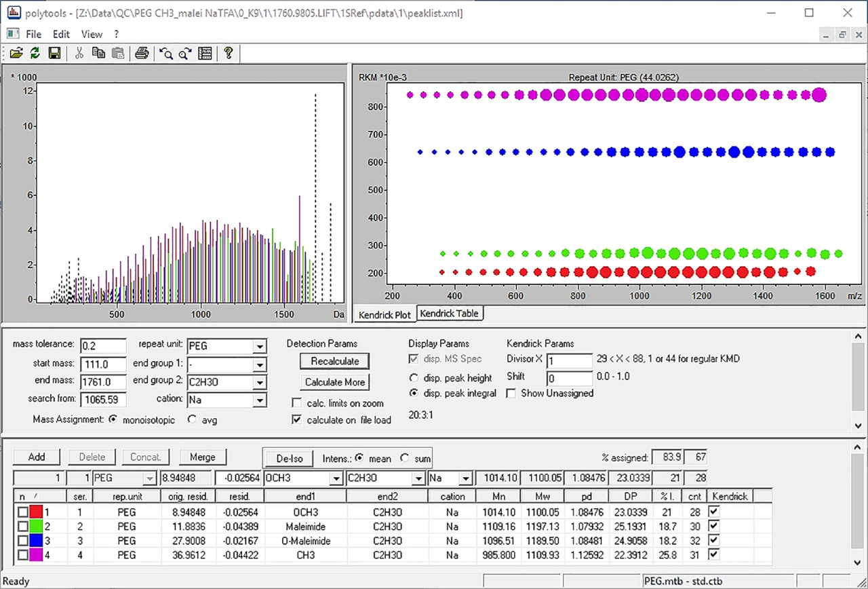
Task: Enable Show Unassigned in Kendrick Params
Action: click(x=511, y=394)
